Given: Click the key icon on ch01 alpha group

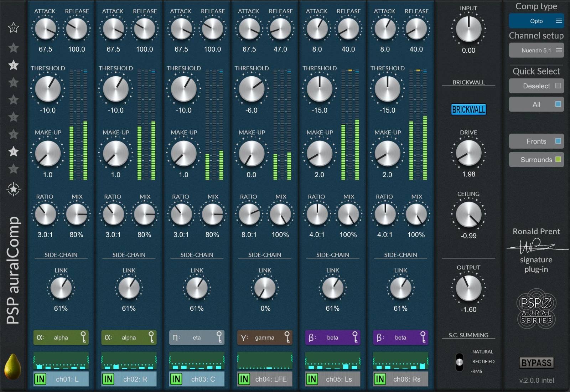Looking at the screenshot, I should tap(83, 337).
